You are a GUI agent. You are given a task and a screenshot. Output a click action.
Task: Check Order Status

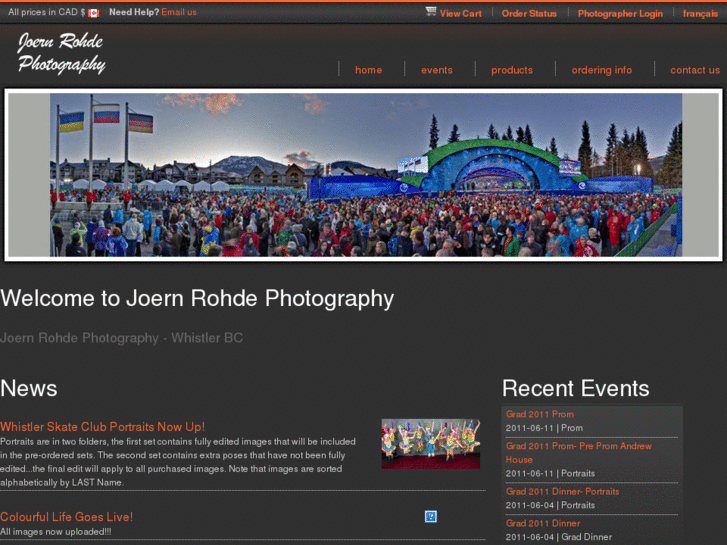(529, 13)
